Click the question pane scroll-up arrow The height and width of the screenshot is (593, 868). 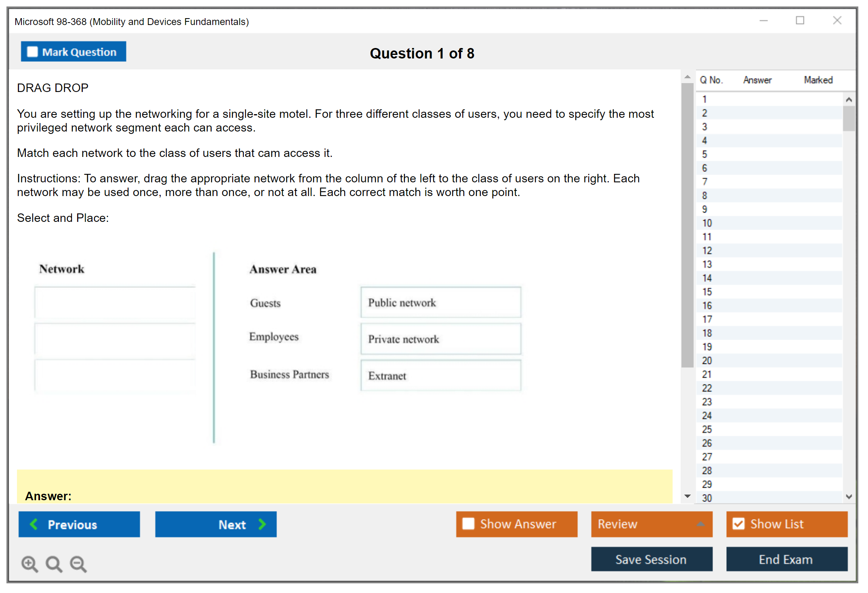687,77
